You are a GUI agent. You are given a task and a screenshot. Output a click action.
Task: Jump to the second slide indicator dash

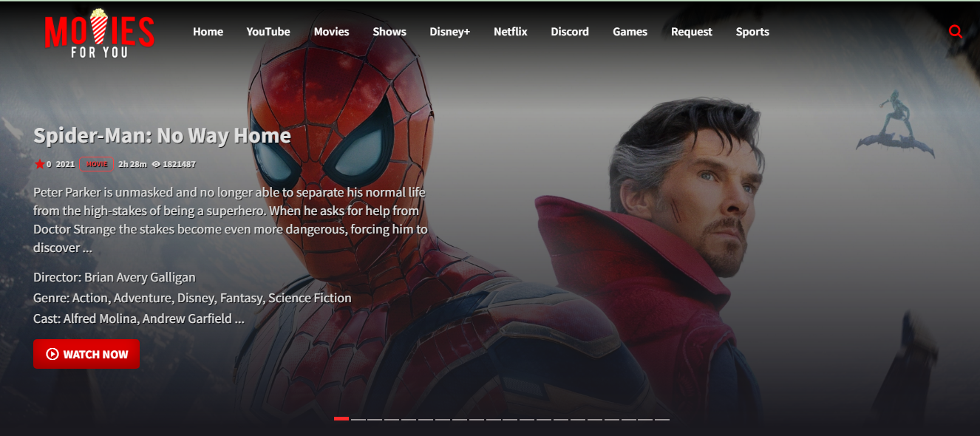[x=358, y=419]
